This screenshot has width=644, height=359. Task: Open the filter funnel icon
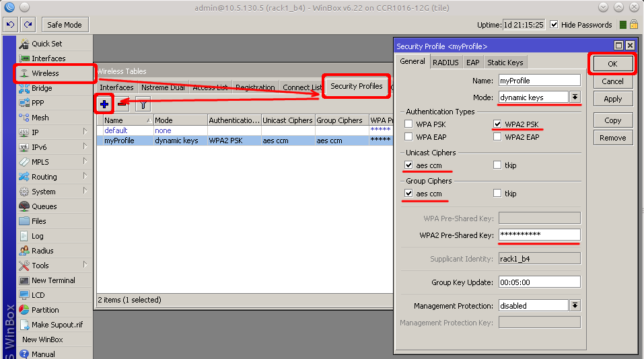pyautogui.click(x=143, y=104)
